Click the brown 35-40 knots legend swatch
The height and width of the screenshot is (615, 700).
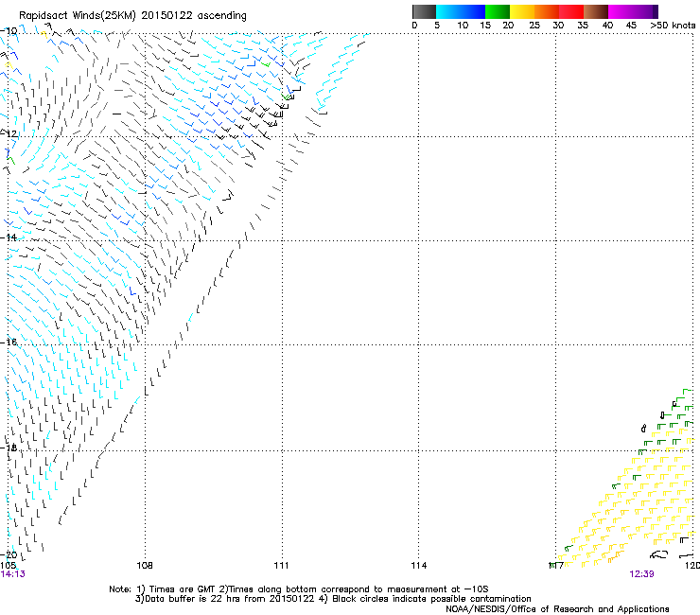click(x=596, y=11)
